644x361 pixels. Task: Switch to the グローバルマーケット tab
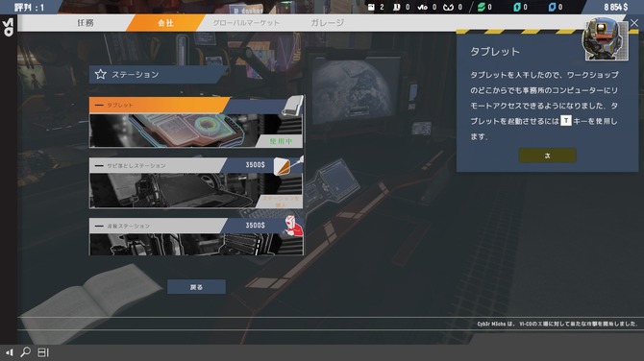click(x=246, y=23)
